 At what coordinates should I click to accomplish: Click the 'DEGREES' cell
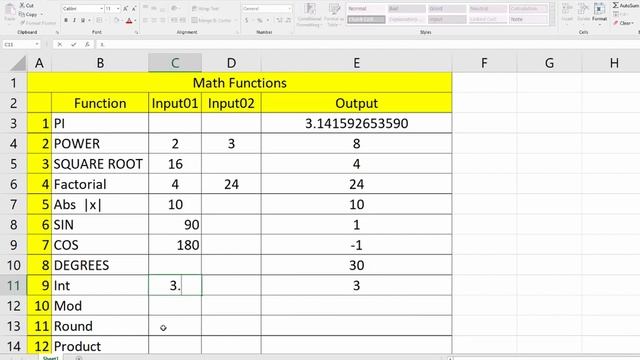click(x=100, y=265)
